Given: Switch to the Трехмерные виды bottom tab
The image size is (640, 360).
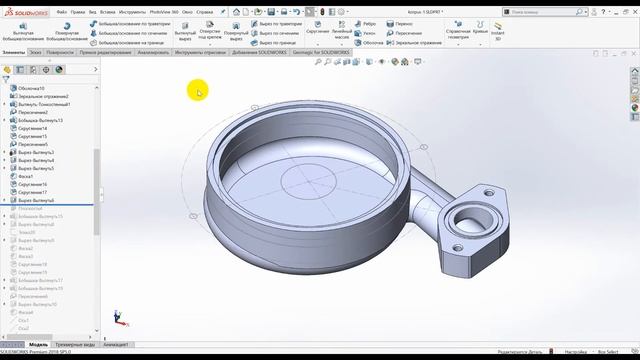Looking at the screenshot, I should (75, 344).
